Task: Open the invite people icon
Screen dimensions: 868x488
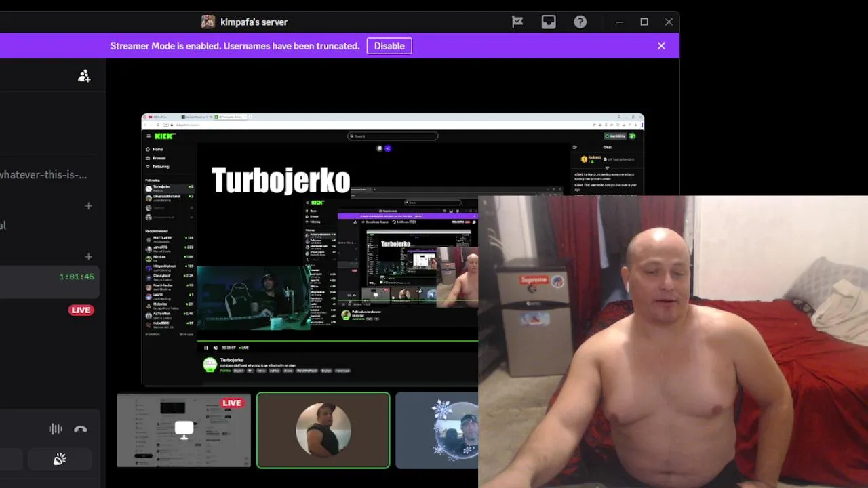Action: coord(84,76)
